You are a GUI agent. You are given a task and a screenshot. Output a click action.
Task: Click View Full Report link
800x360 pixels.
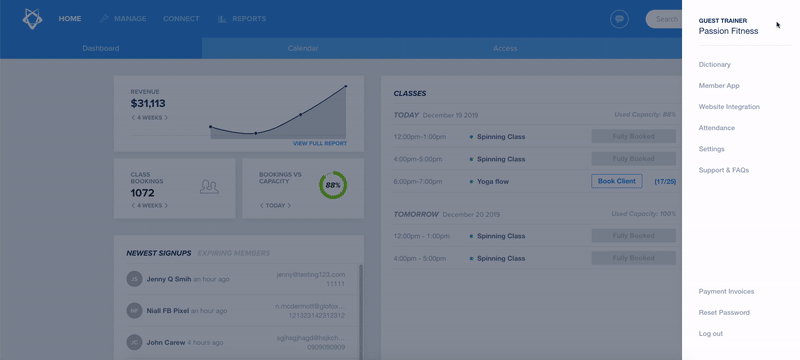pos(319,144)
